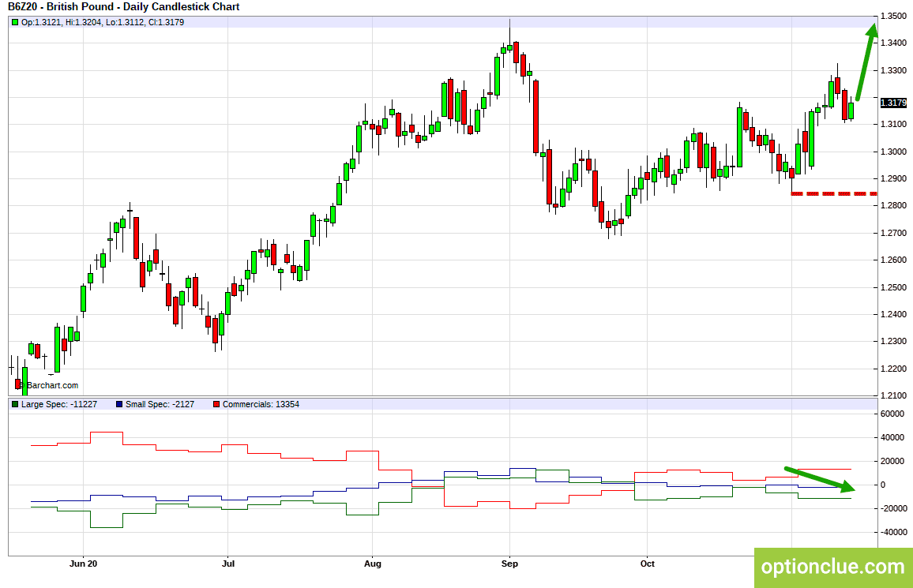Click the 1.3500 price axis label
This screenshot has height=588, width=913.
point(894,16)
